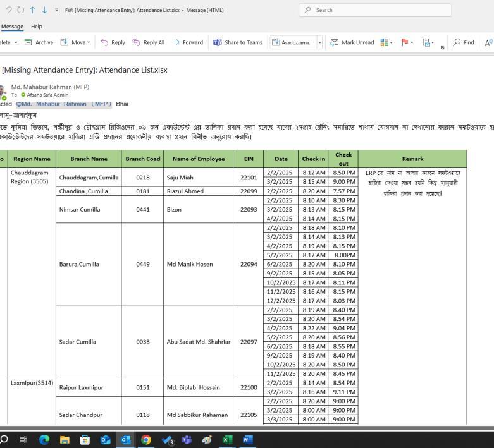Select employee Md Manik Hosen cell

coord(199,264)
